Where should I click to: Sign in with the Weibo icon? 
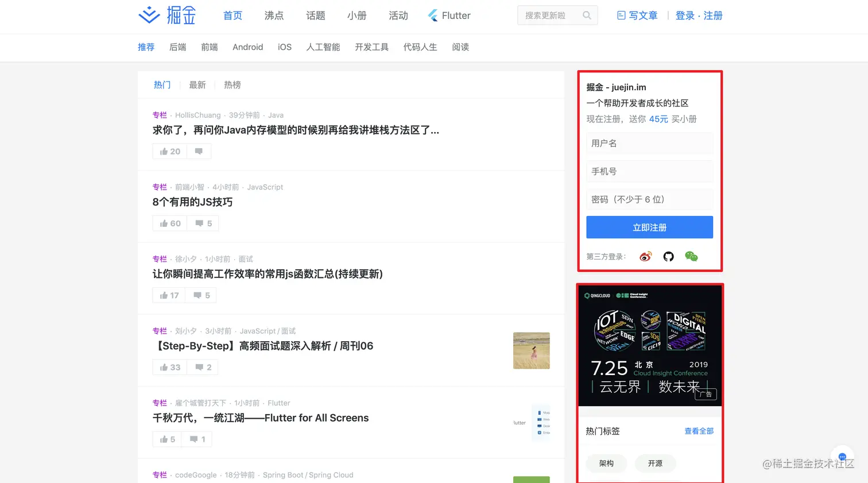click(646, 256)
